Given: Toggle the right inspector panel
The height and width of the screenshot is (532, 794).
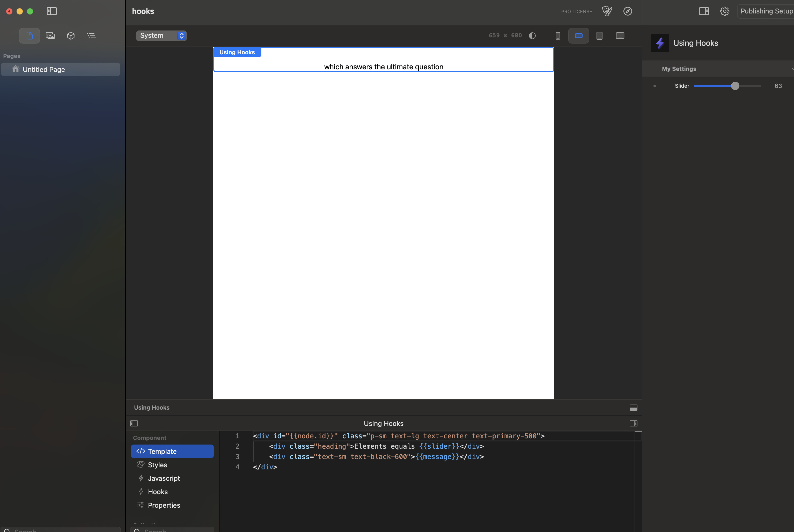Looking at the screenshot, I should [704, 11].
